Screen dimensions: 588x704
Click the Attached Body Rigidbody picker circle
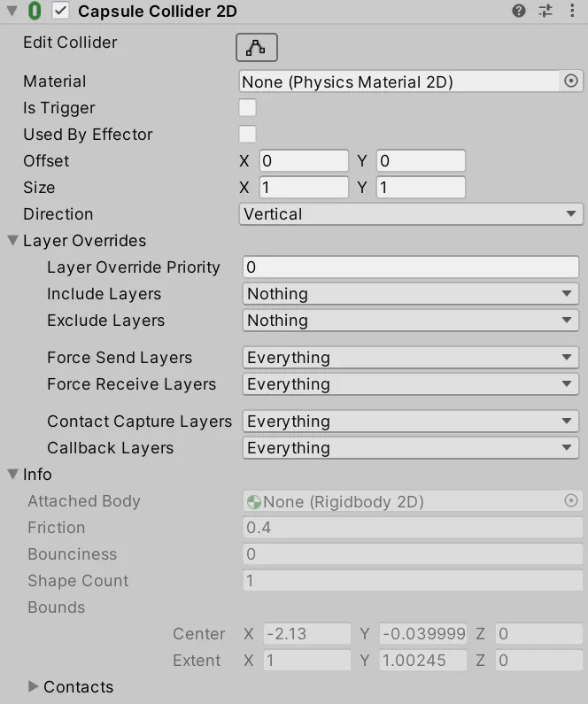coord(571,501)
